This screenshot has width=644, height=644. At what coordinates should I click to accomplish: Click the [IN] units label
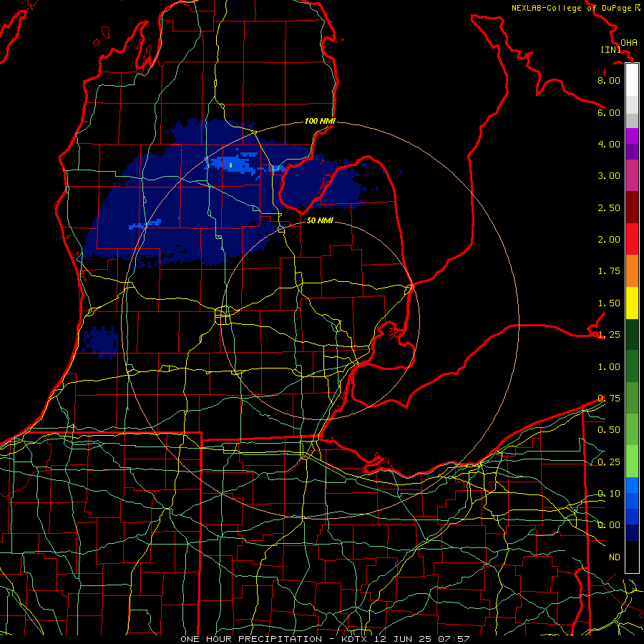pyautogui.click(x=610, y=49)
